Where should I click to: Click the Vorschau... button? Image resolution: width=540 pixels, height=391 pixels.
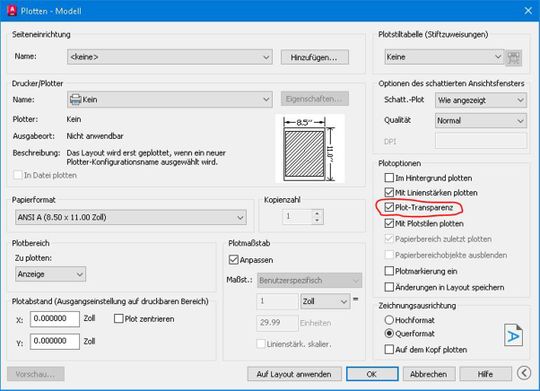pyautogui.click(x=35, y=374)
